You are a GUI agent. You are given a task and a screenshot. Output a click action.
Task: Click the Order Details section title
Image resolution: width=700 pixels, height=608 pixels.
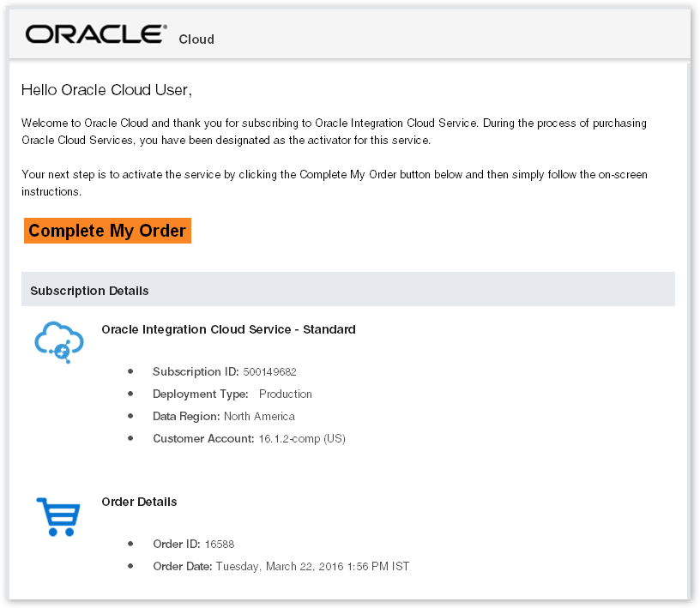(139, 502)
